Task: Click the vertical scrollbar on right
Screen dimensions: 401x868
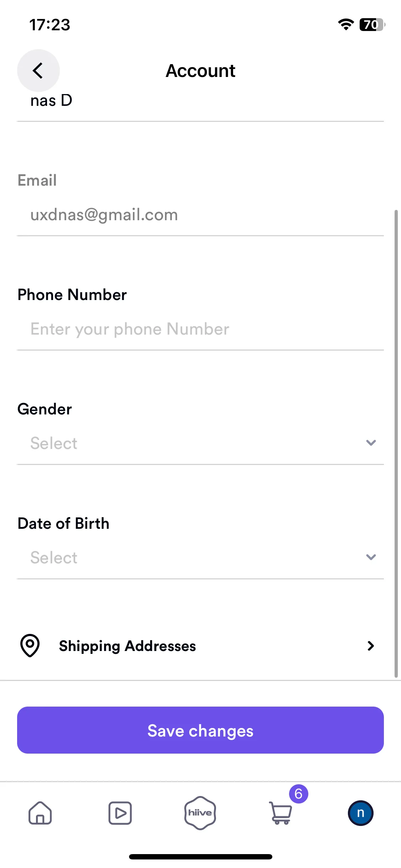Action: pos(396,444)
